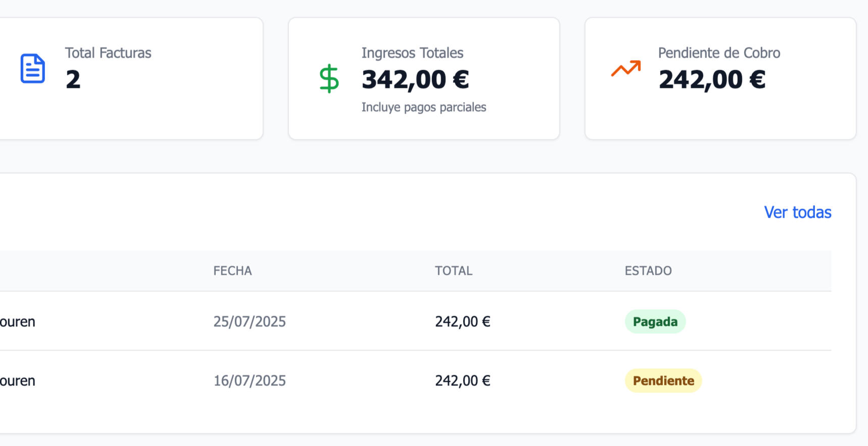Image resolution: width=868 pixels, height=446 pixels.
Task: Sort by the TOTAL column header
Action: (x=453, y=271)
